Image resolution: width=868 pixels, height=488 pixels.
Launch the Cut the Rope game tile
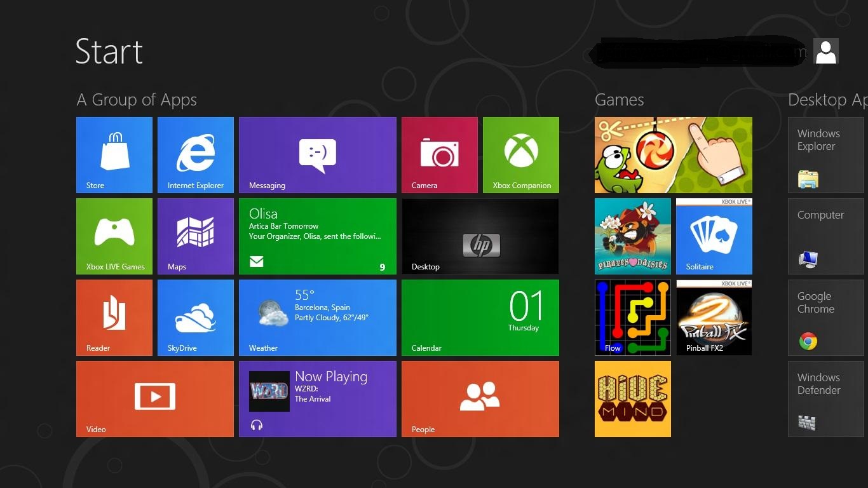[x=674, y=155]
